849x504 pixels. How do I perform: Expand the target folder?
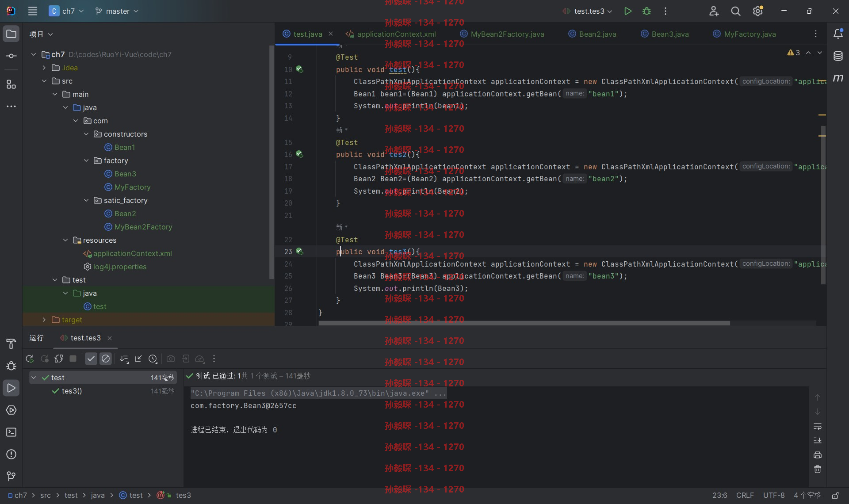44,320
